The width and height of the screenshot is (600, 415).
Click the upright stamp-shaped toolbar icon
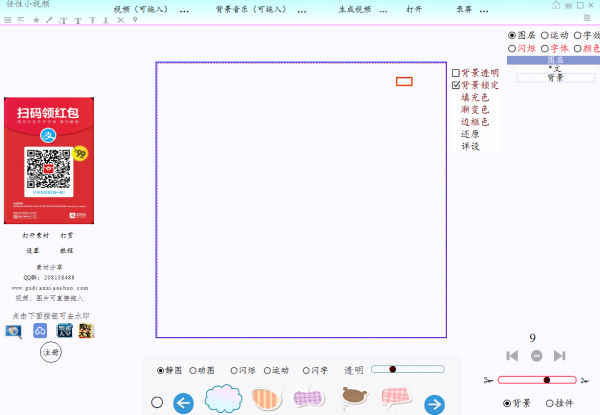106,20
